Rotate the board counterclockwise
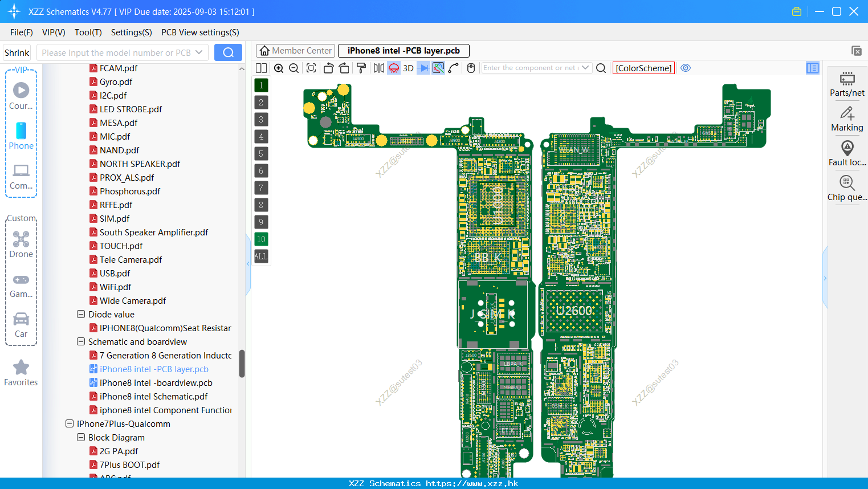The width and height of the screenshot is (868, 489). pos(328,68)
